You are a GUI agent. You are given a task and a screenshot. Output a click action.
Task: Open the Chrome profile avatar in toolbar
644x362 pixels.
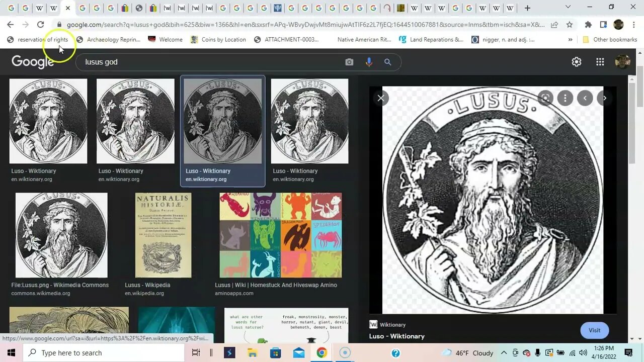tap(619, 25)
